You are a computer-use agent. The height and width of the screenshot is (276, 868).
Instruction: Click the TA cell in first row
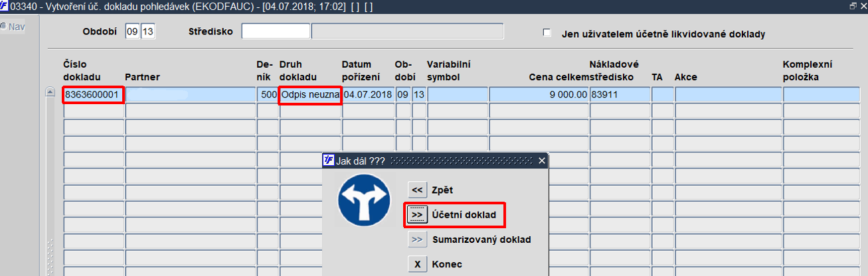pyautogui.click(x=662, y=95)
